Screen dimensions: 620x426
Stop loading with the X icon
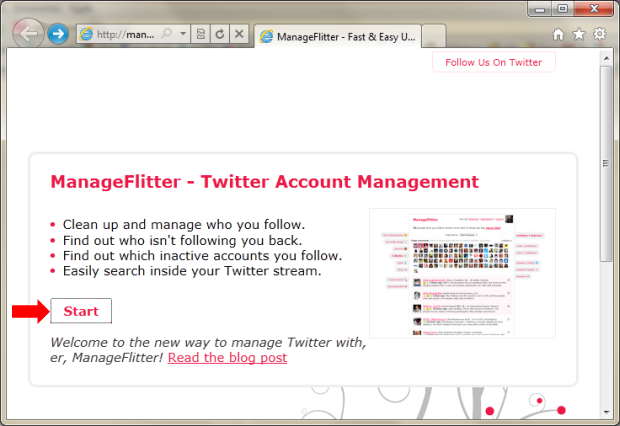pyautogui.click(x=239, y=34)
